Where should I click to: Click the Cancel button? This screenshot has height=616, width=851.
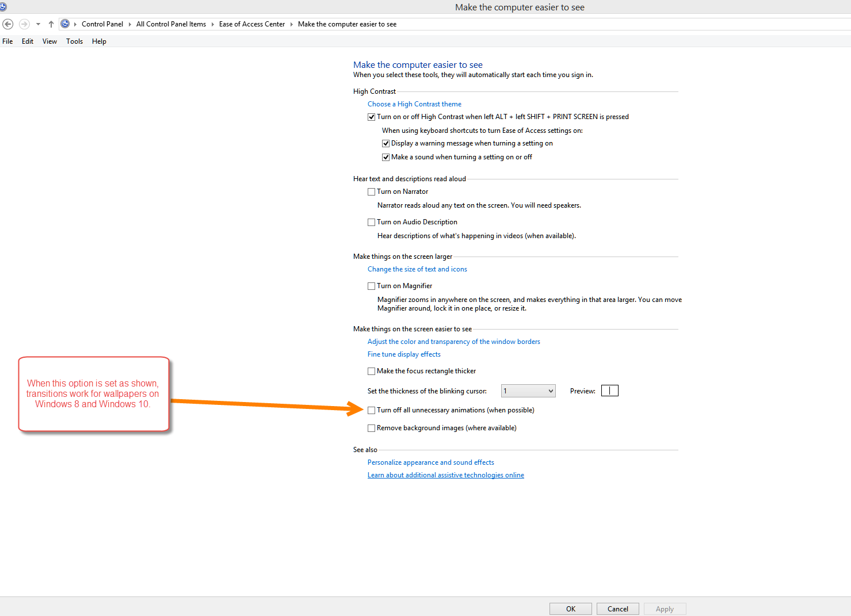click(x=617, y=609)
